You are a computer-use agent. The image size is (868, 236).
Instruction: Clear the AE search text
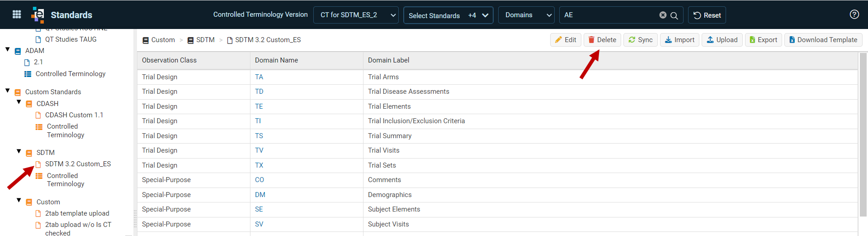click(663, 15)
